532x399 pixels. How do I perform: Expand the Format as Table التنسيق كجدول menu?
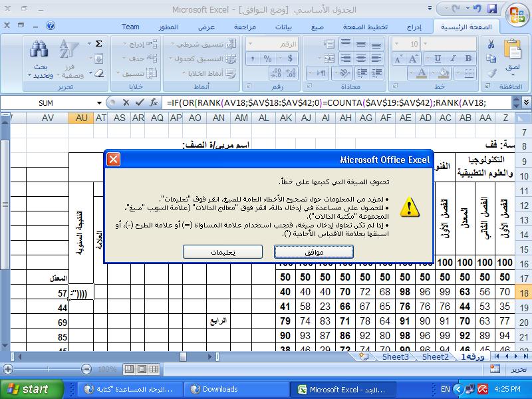click(x=203, y=59)
